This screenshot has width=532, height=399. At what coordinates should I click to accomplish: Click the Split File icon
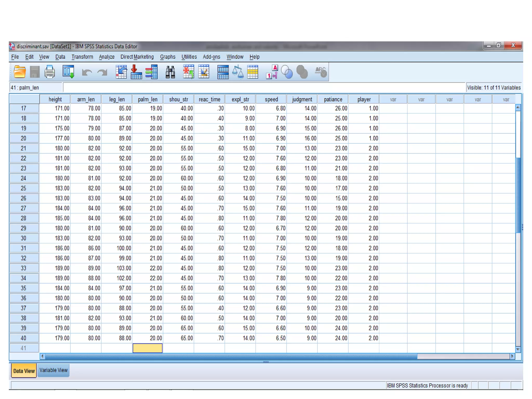223,72
